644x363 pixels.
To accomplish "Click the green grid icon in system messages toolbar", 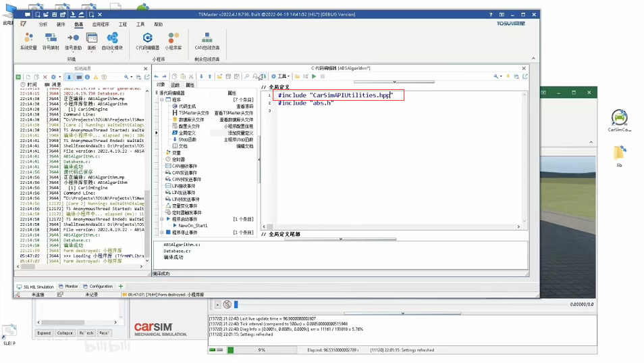I will [18, 77].
